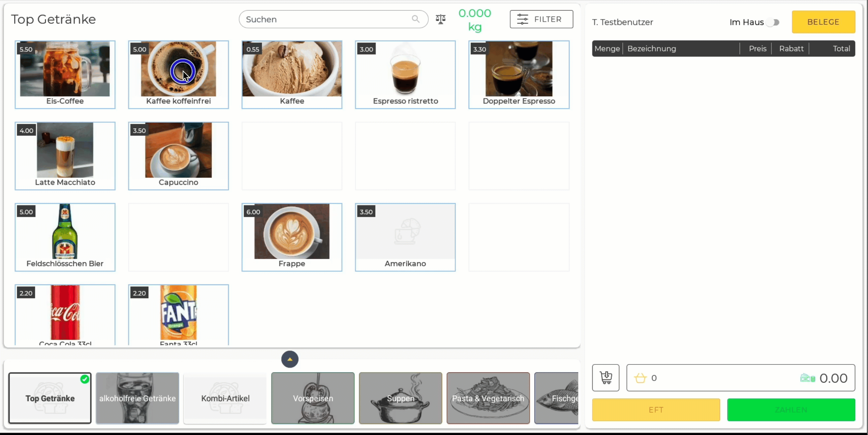Select the alkoholfreie Getränke category tab
868x435 pixels.
point(138,398)
